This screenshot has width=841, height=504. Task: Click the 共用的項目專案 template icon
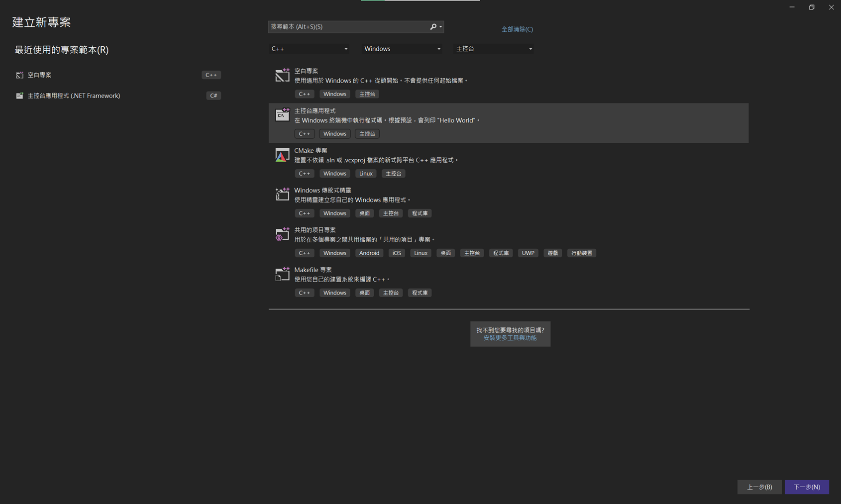pyautogui.click(x=282, y=234)
